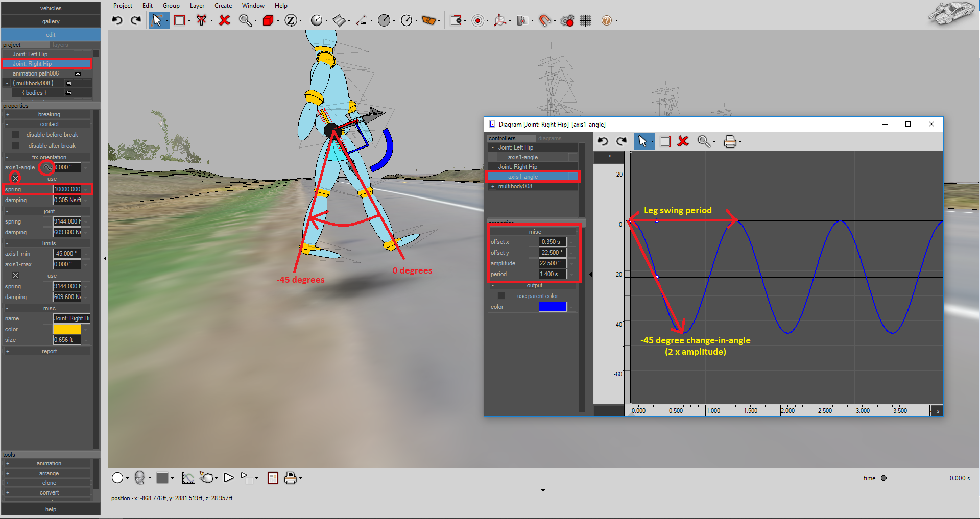Toggle the 'use' checkbox under fix orientation

15,178
